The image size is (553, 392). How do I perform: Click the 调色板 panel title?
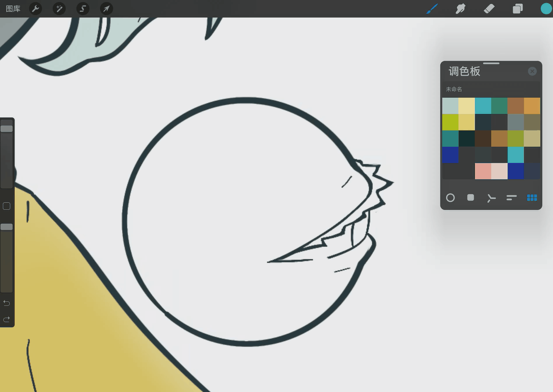coord(464,71)
